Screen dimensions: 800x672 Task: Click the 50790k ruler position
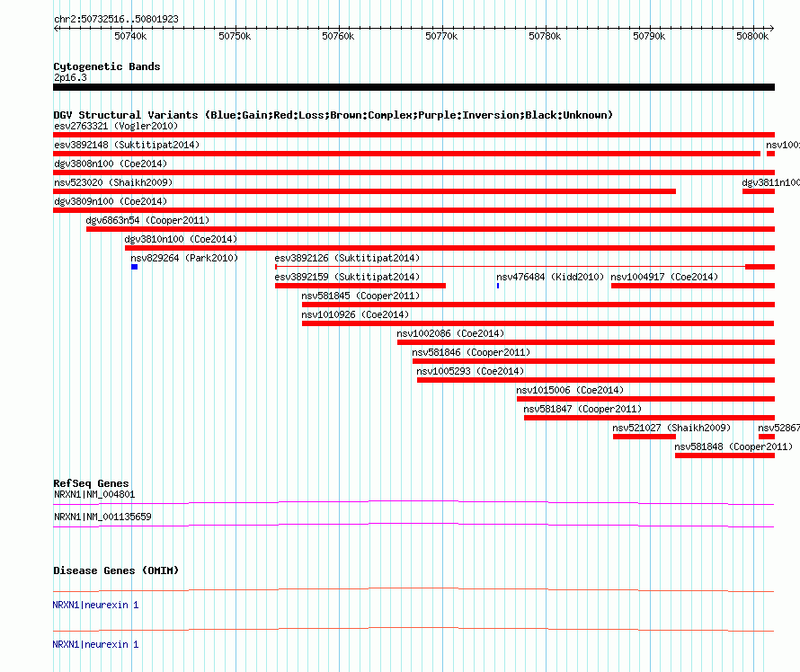[649, 36]
